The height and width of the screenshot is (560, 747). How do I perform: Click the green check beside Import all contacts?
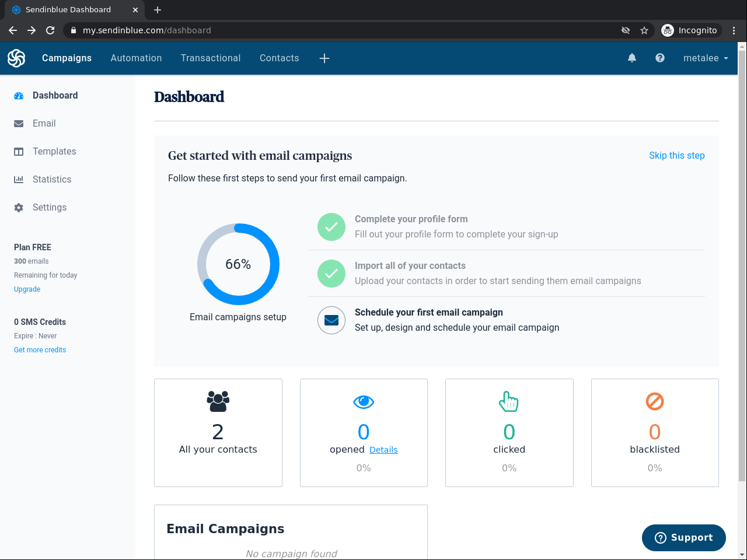[x=331, y=274]
